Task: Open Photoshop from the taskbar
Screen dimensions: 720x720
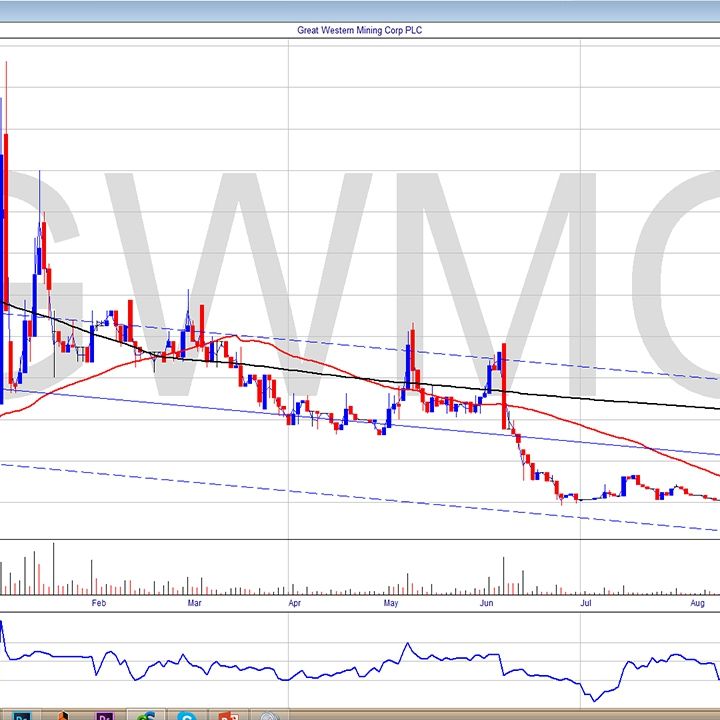Action: [22, 715]
